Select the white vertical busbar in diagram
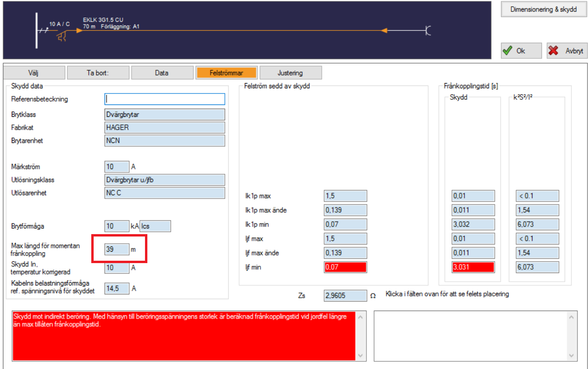 (37, 31)
